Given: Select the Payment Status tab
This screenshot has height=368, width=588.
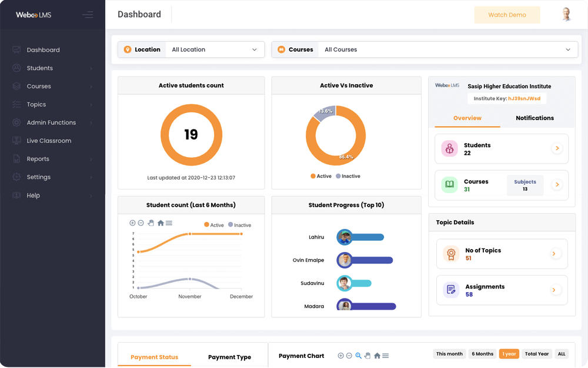Looking at the screenshot, I should (154, 357).
